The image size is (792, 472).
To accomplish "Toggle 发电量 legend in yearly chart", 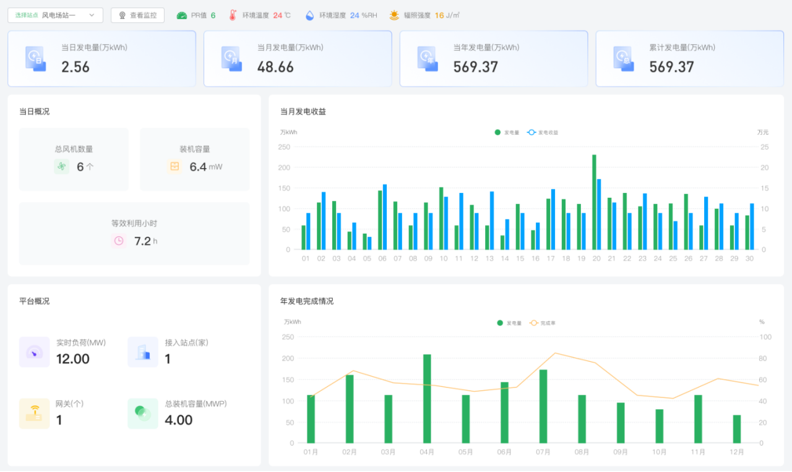I will [x=509, y=323].
